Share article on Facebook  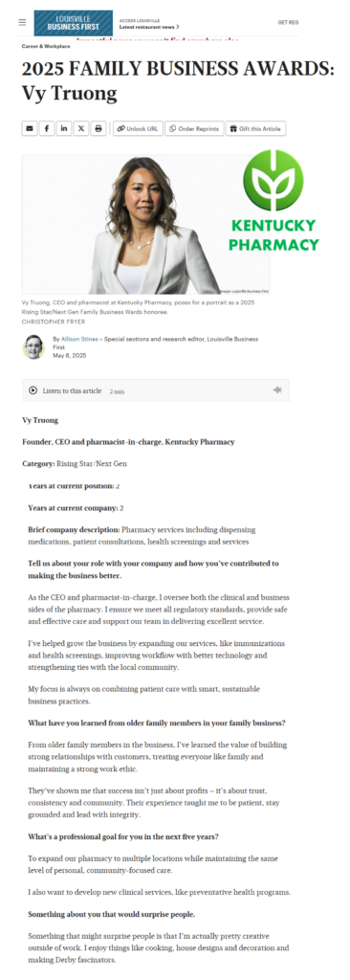[x=47, y=128]
